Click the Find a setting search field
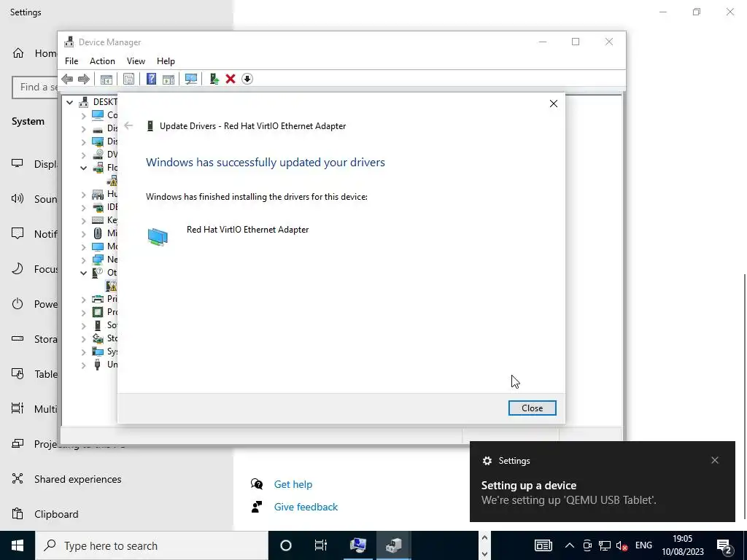747x560 pixels. (x=36, y=87)
